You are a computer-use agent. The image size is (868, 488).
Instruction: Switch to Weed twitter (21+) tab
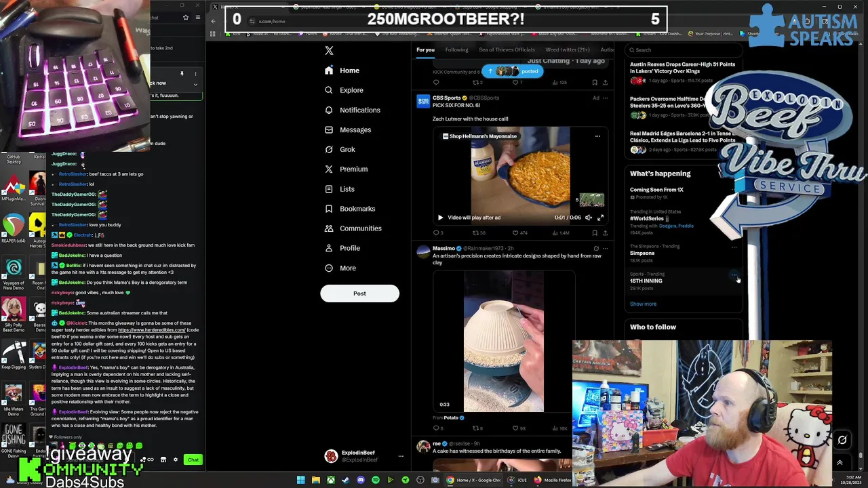click(568, 49)
